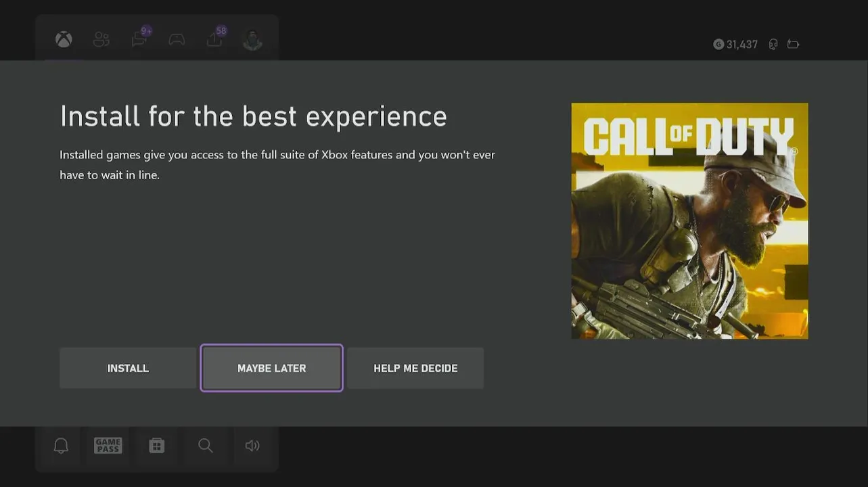Open the notifications bell icon
The height and width of the screenshot is (487, 868).
(x=61, y=446)
